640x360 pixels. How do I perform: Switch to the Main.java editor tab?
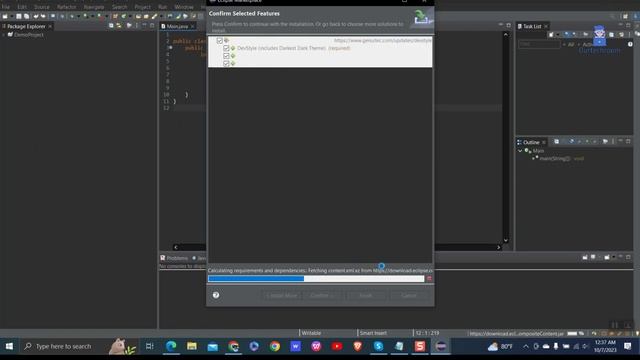coord(177,26)
